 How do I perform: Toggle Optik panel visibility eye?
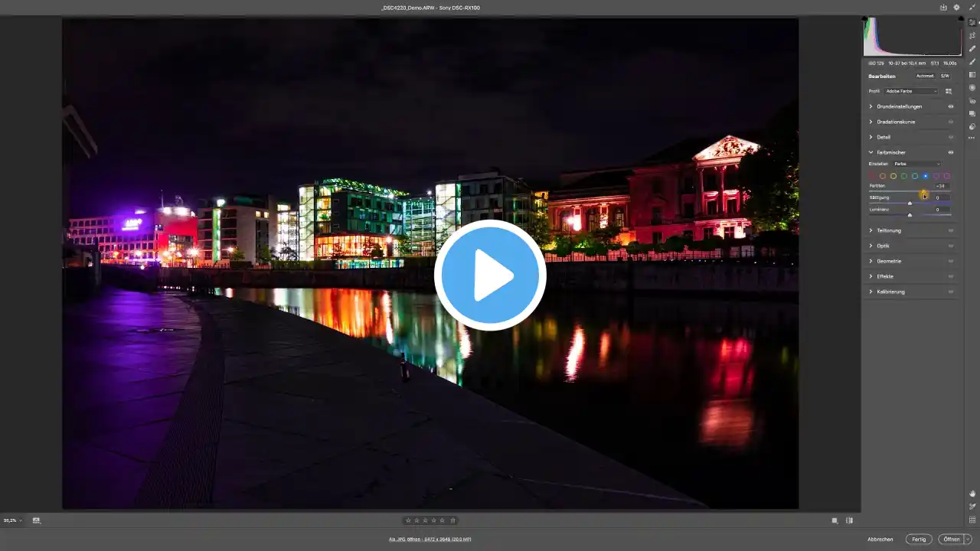[951, 246]
